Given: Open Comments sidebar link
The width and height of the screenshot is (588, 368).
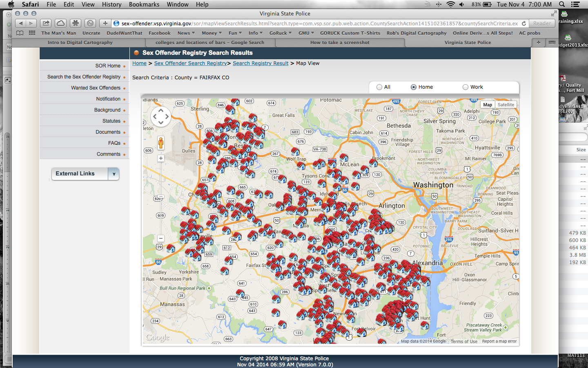Looking at the screenshot, I should tap(109, 154).
